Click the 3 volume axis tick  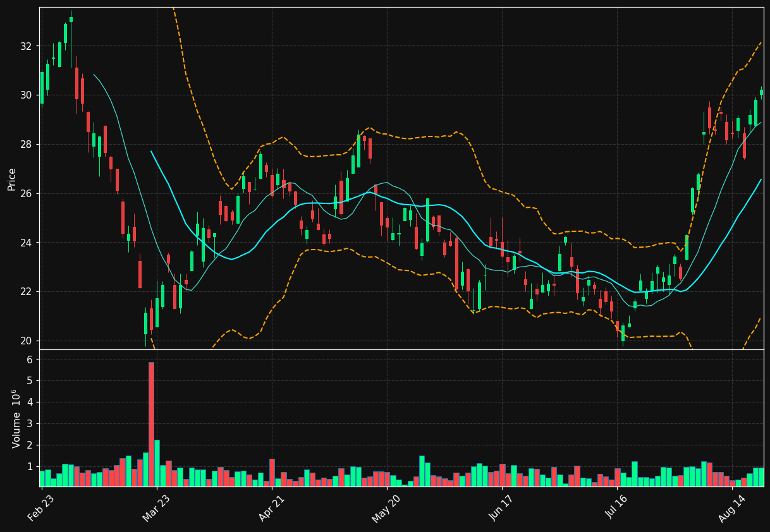[x=29, y=424]
